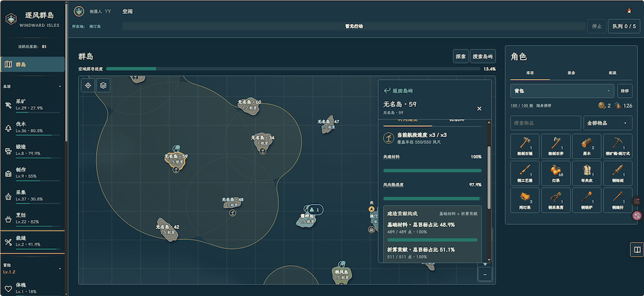Switch to the 装备 equipment tab
Screen dimensions: 644x296
(x=571, y=73)
